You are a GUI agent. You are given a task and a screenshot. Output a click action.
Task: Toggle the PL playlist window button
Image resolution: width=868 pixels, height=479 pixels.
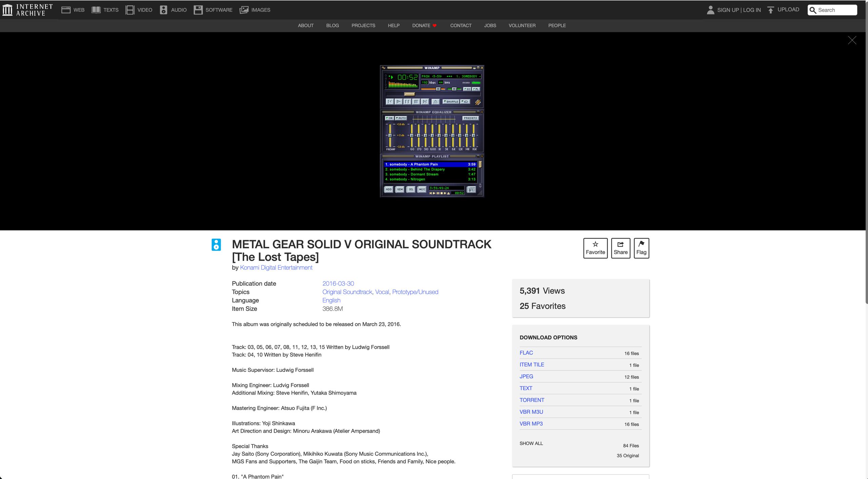(476, 89)
